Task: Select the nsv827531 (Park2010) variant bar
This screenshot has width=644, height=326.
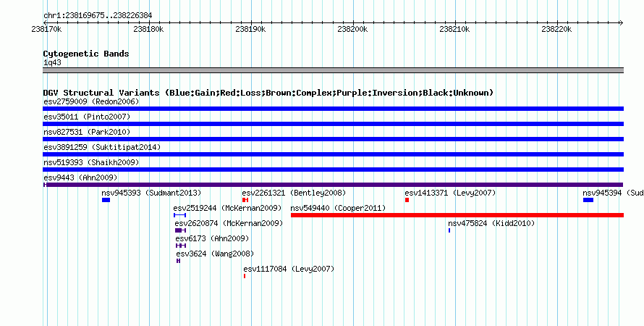Action: click(x=333, y=139)
